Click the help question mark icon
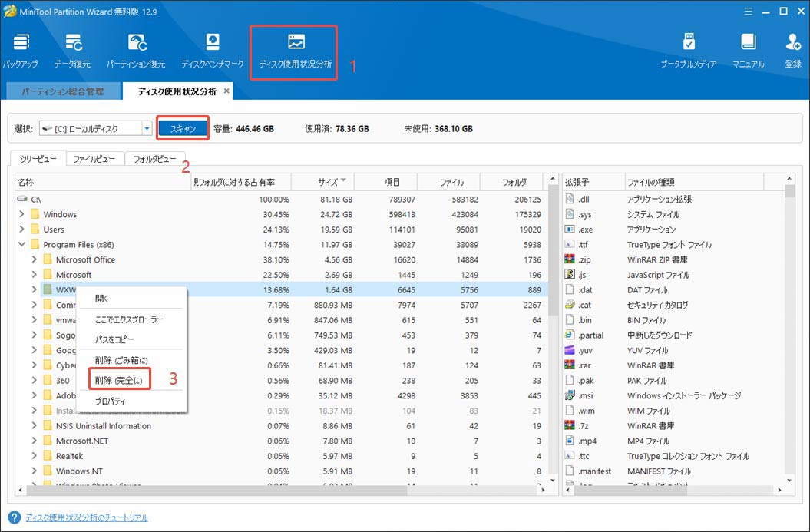Viewport: 810px width, 532px height. click(15, 517)
